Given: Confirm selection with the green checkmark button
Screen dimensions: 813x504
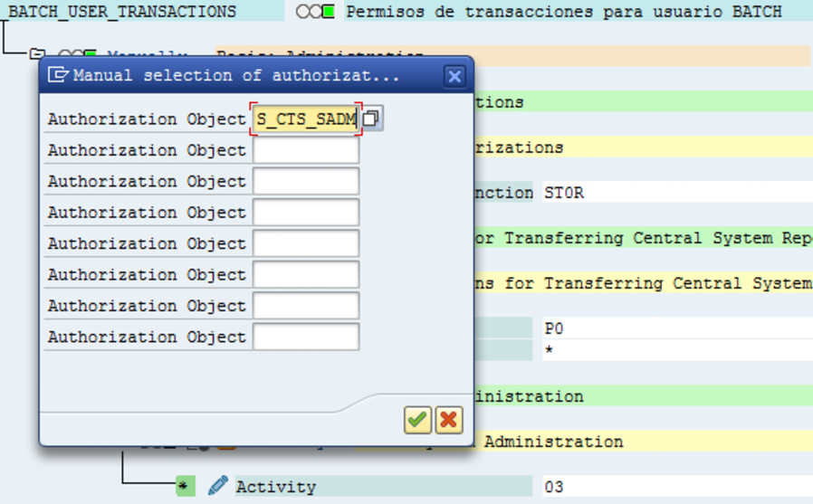Looking at the screenshot, I should pyautogui.click(x=417, y=420).
